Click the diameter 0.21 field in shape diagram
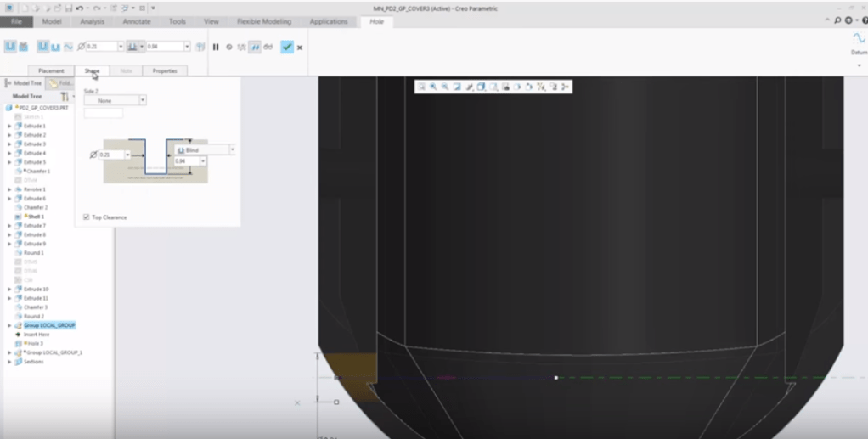 pyautogui.click(x=110, y=155)
